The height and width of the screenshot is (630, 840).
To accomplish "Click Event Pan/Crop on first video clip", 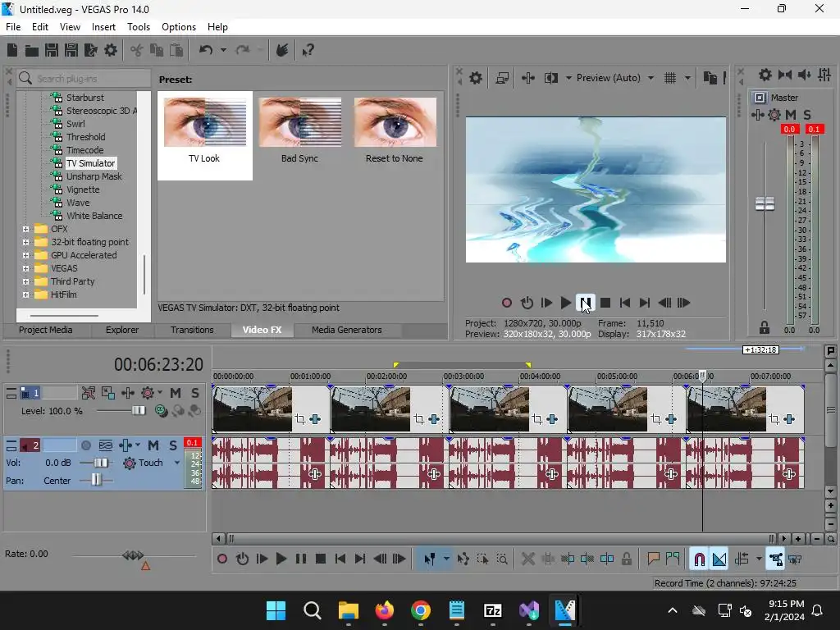I will [x=300, y=419].
